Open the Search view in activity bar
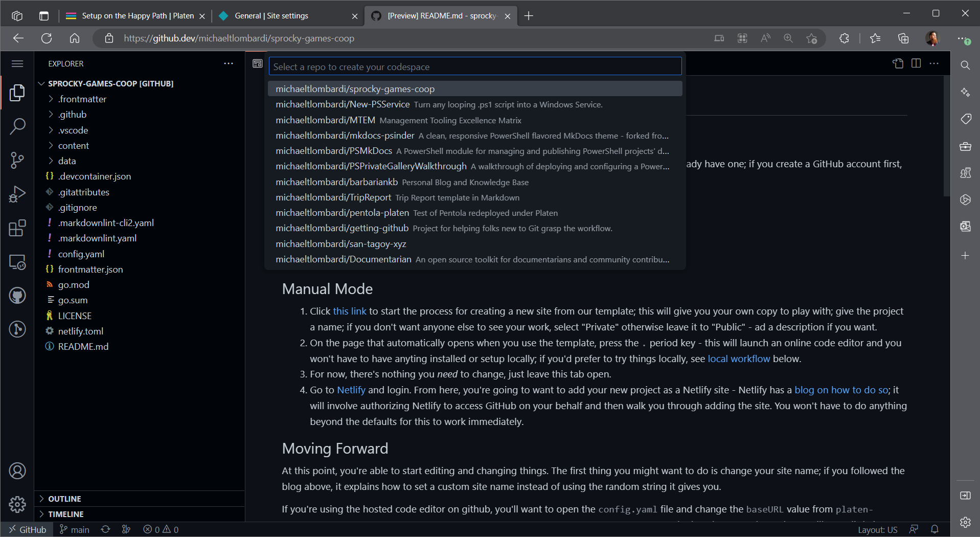Viewport: 980px width, 537px height. (17, 126)
